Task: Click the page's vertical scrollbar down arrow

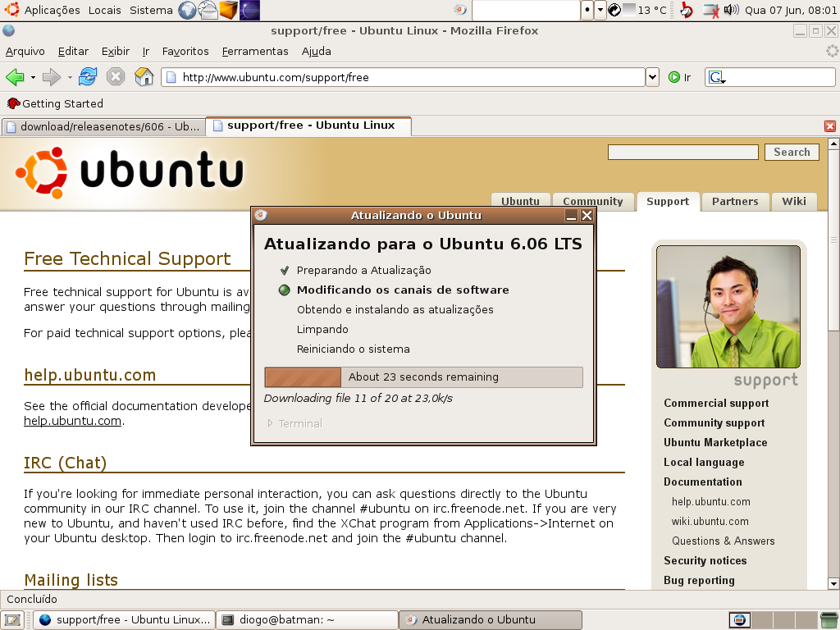Action: tap(833, 583)
